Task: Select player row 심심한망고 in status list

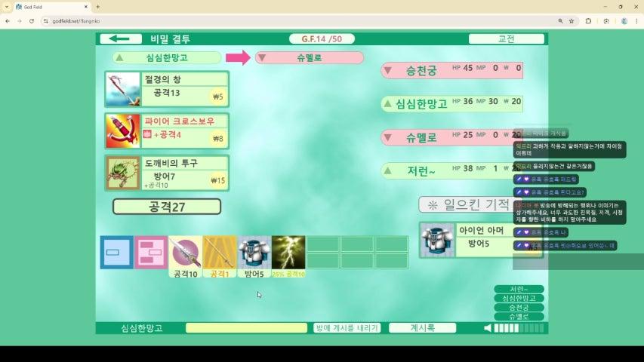Action: (451, 103)
